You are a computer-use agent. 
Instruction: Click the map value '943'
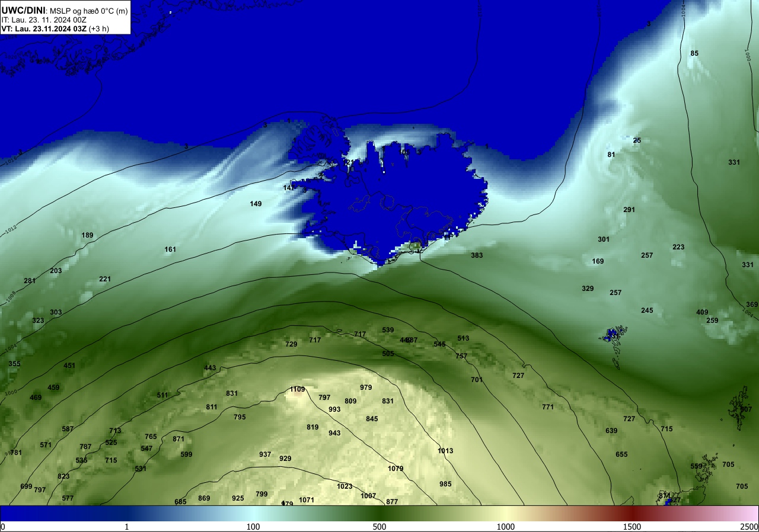(x=334, y=433)
